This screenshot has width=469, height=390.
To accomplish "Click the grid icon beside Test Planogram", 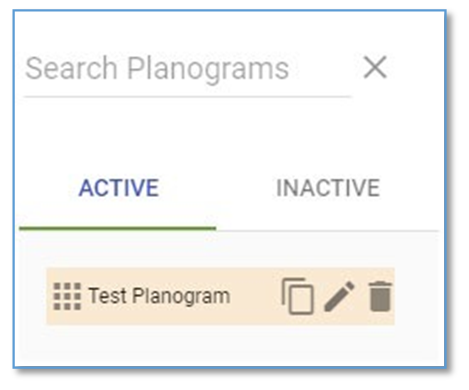I will [x=67, y=296].
